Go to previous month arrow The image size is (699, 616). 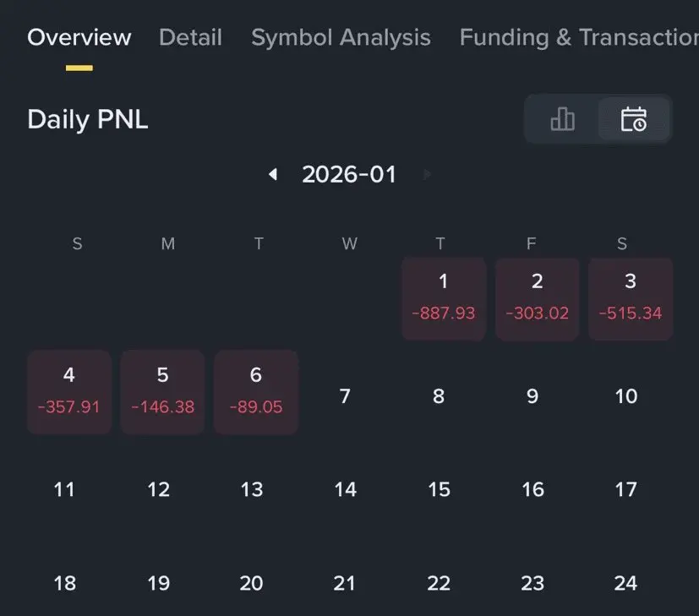(x=273, y=174)
